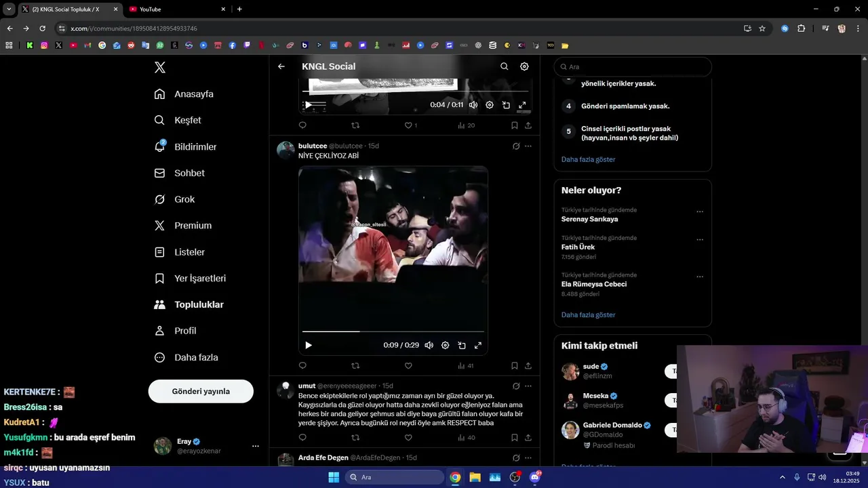Fullscreen the top video
Viewport: 868px width, 488px height.
[x=522, y=105]
